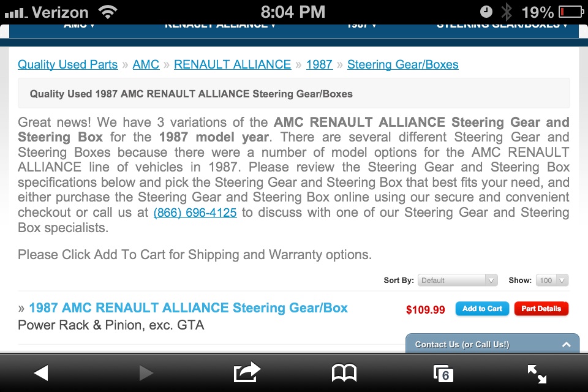Open the AMC navigation menu
Image resolution: width=588 pixels, height=392 pixels.
[x=79, y=26]
